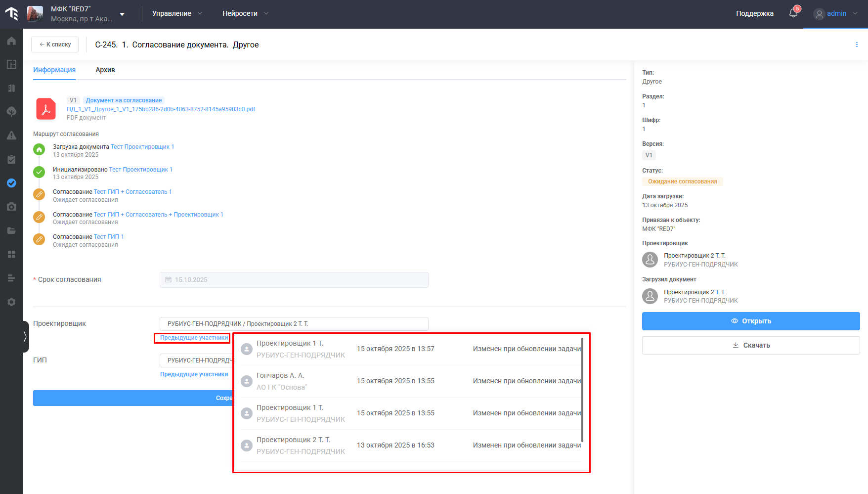This screenshot has height=494, width=868.
Task: Click the red PDF document icon
Action: point(46,109)
